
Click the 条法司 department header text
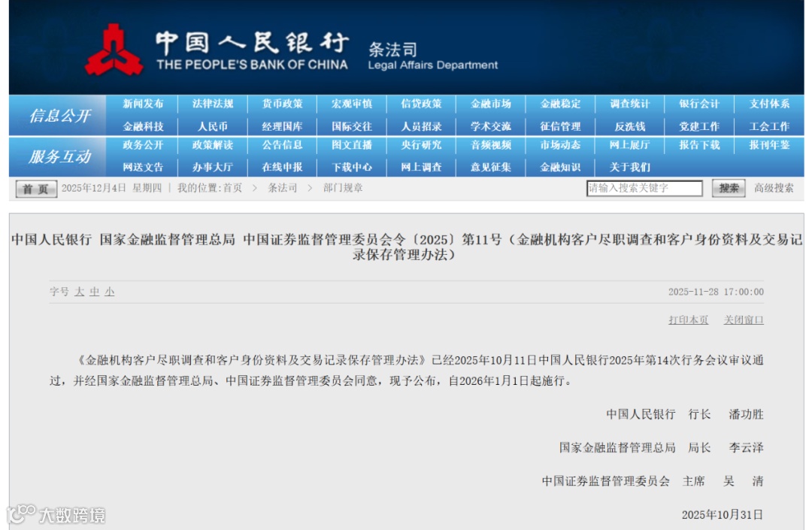392,50
